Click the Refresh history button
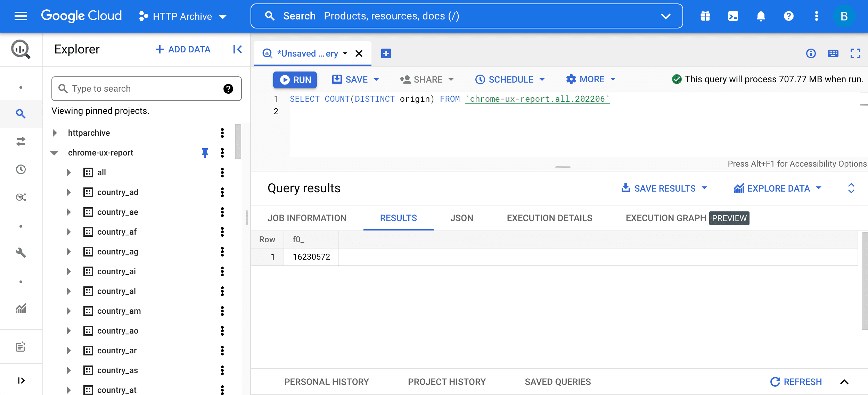Screen dimensions: 868x395 click(797, 381)
